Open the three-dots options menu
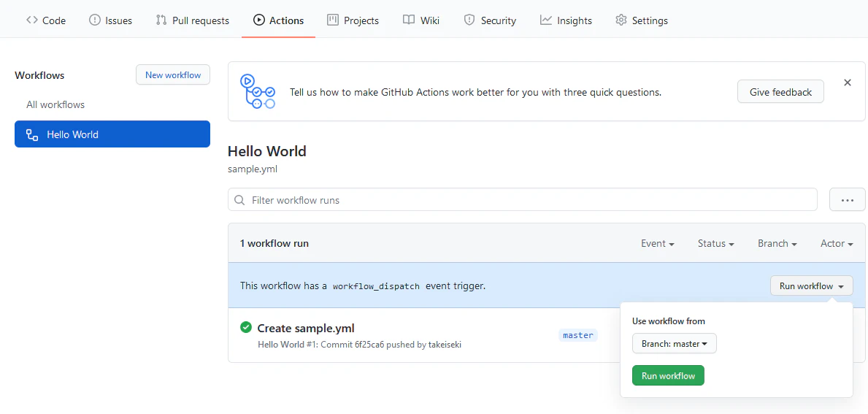 pos(847,200)
